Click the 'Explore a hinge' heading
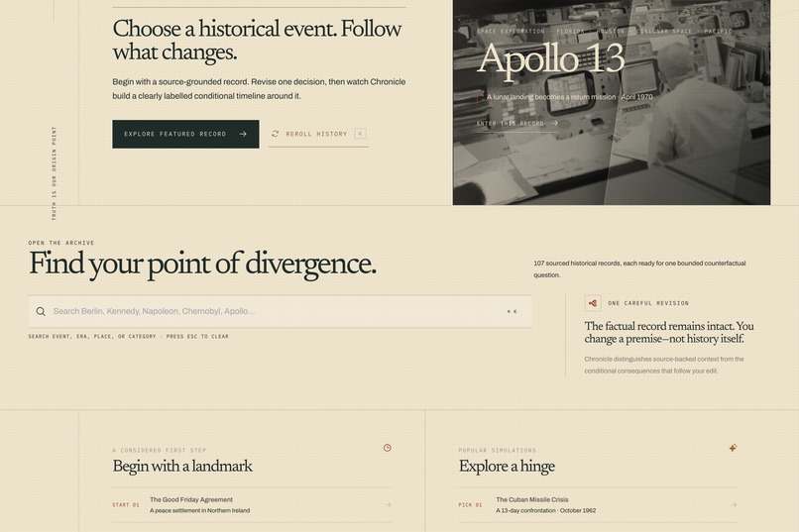Viewport: 799px width, 532px height. (507, 467)
